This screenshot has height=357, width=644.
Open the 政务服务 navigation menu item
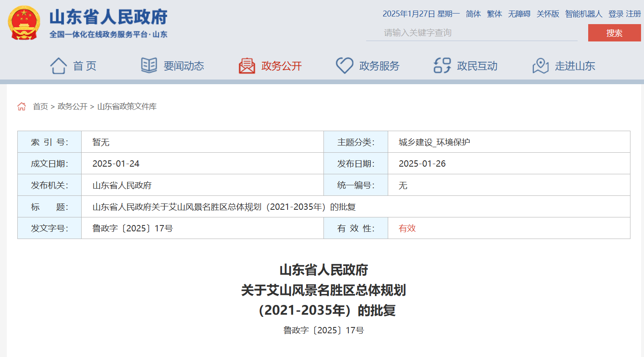pos(379,66)
